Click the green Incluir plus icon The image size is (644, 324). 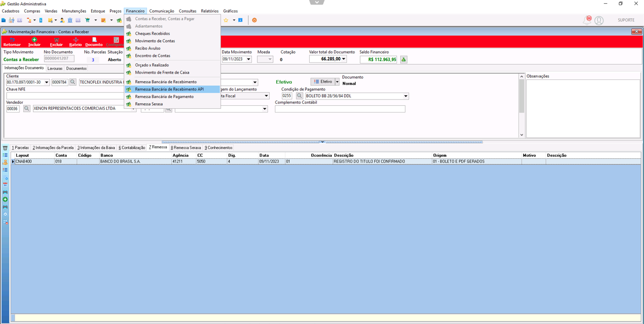[34, 40]
